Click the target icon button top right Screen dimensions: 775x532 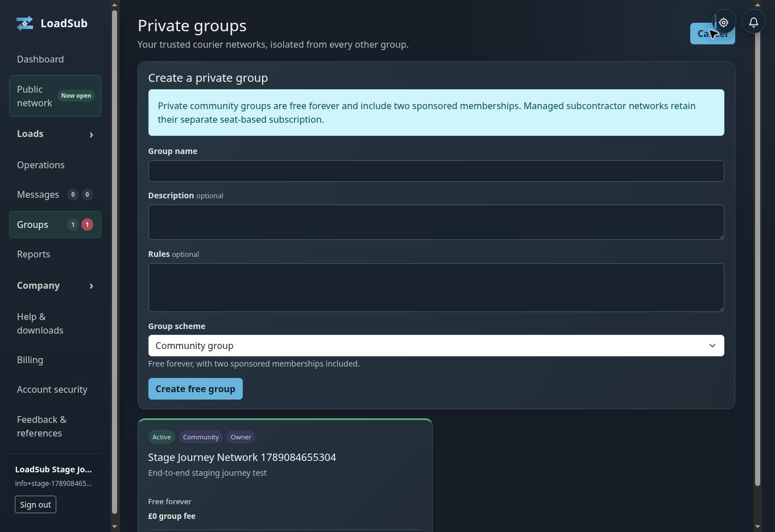coord(724,22)
